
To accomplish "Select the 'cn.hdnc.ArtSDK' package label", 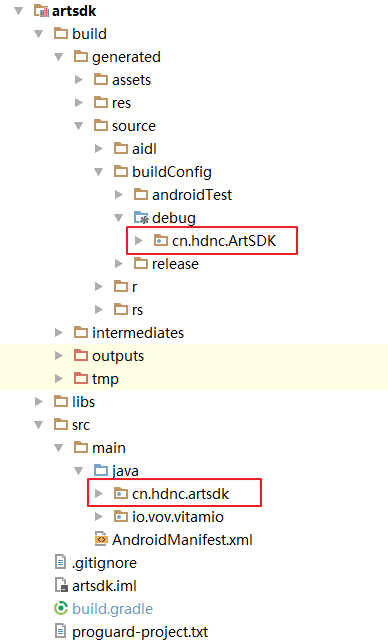I will coord(224,241).
